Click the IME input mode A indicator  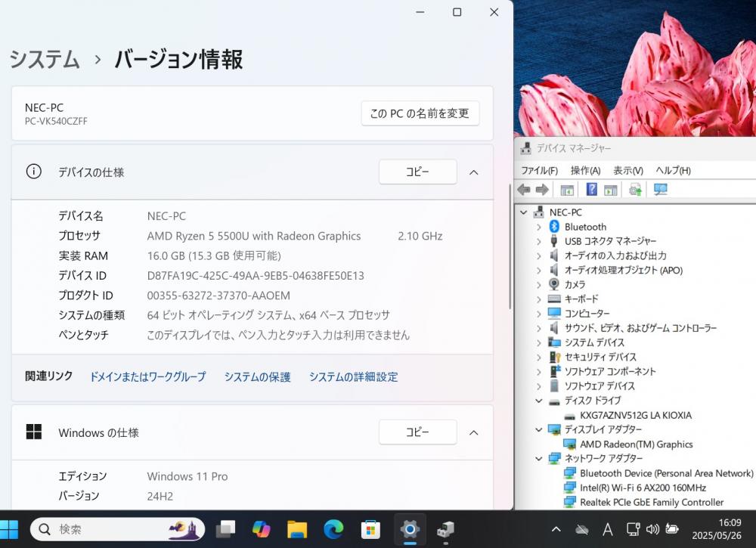[608, 530]
